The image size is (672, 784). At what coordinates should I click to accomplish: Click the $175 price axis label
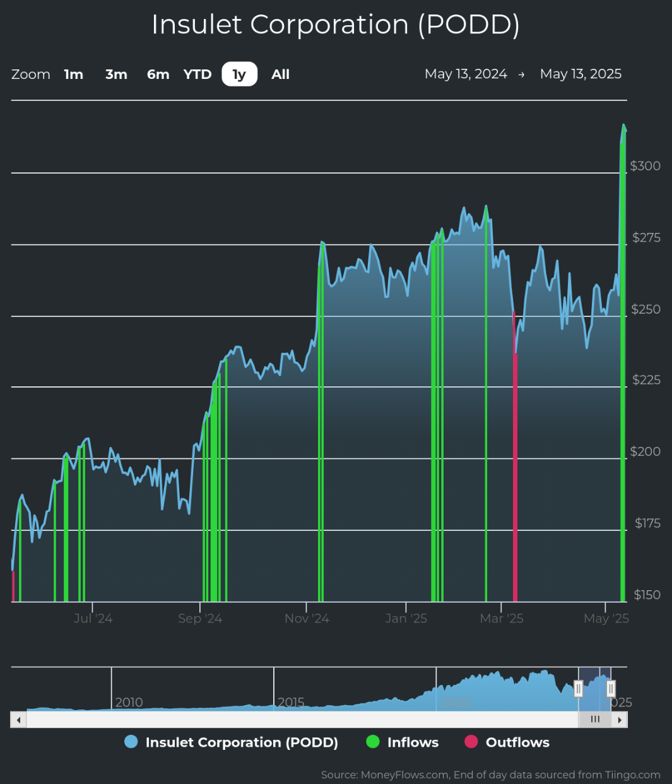tap(648, 523)
